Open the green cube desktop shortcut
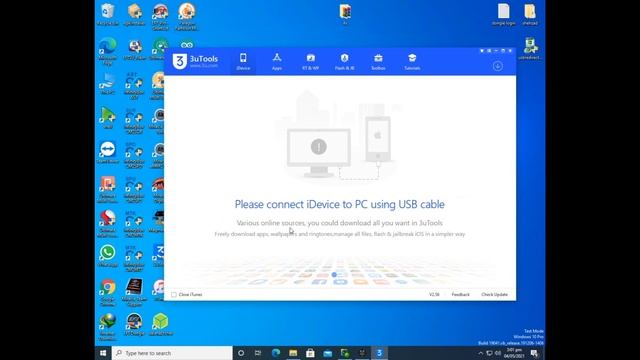The height and width of the screenshot is (360, 640). [x=160, y=324]
